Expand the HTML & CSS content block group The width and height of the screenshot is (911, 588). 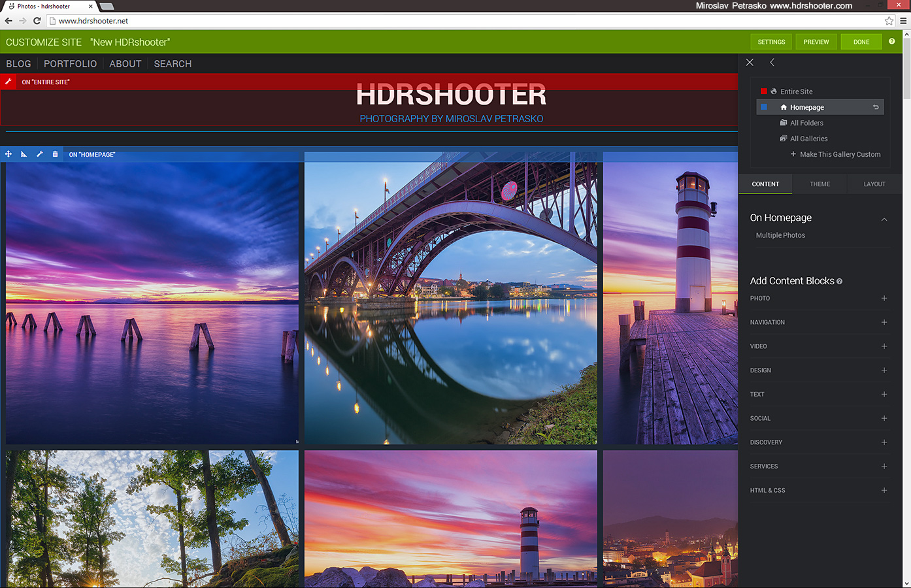884,491
